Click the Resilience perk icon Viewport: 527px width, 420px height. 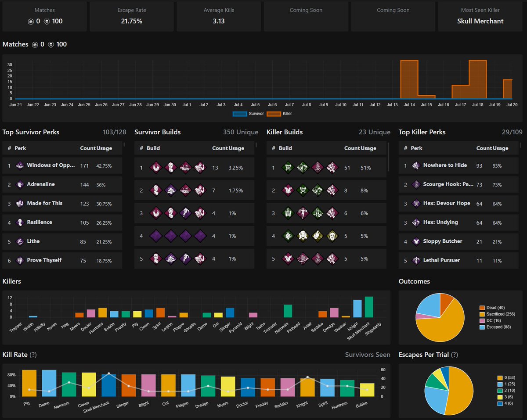(20, 223)
